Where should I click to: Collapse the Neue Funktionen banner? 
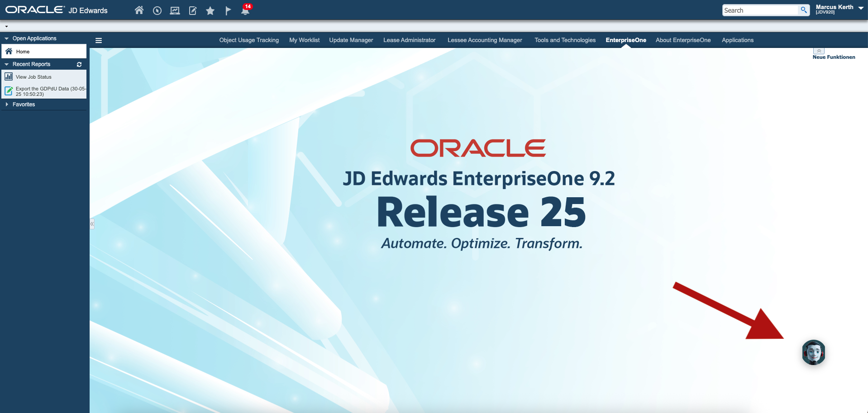818,50
